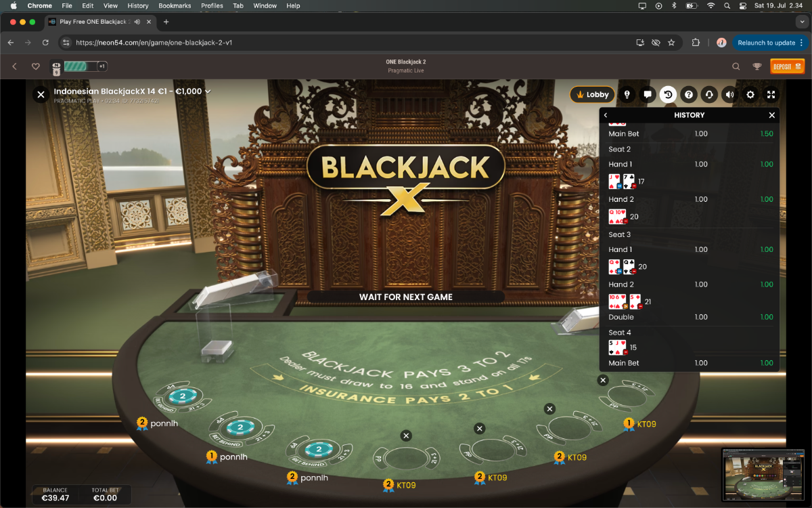Toggle the game history clock icon

pos(668,95)
